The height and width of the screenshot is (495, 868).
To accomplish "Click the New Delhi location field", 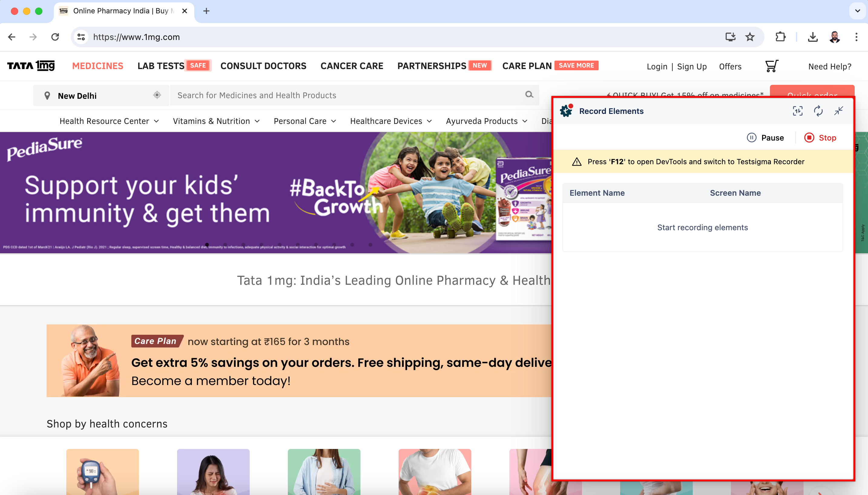I will pos(100,95).
